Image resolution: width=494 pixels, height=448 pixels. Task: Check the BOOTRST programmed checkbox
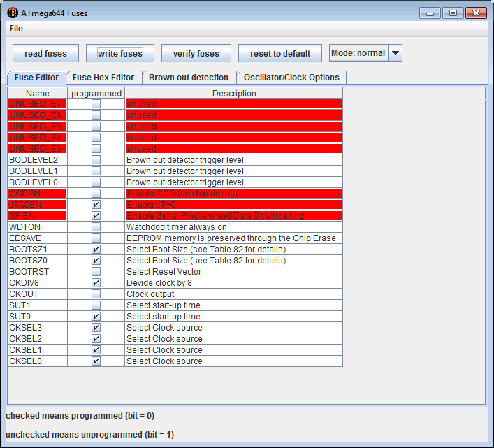(x=96, y=272)
